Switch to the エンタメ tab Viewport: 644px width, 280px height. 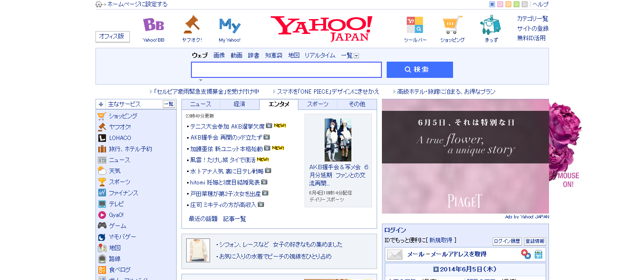(279, 104)
